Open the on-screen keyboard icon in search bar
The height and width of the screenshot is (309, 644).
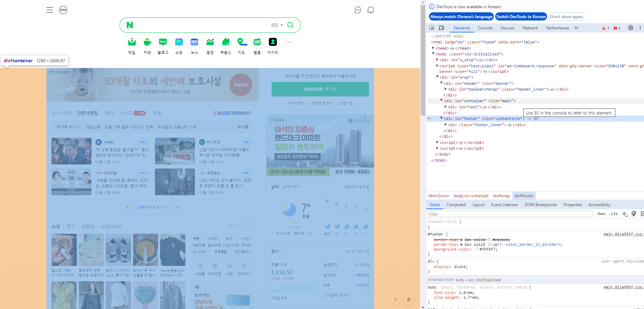(x=274, y=25)
